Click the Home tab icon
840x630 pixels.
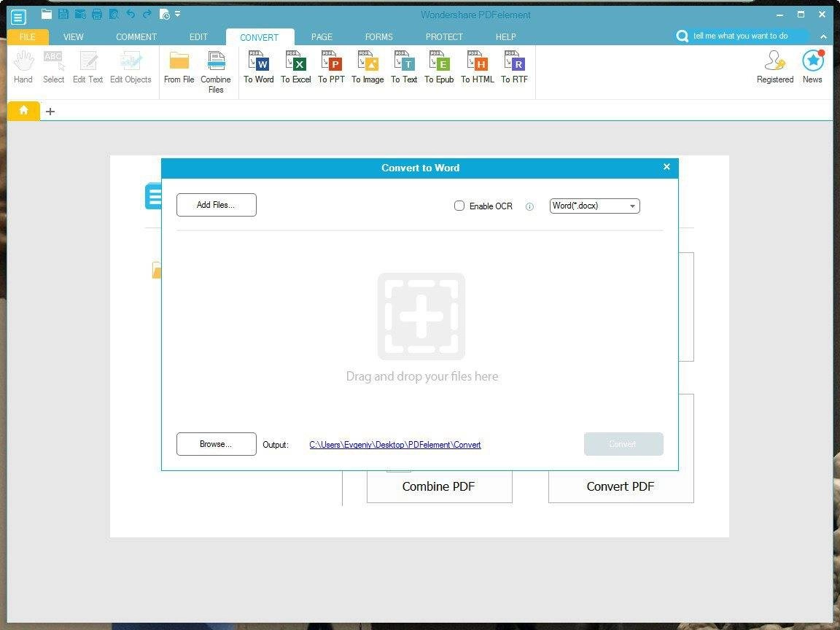click(x=23, y=110)
